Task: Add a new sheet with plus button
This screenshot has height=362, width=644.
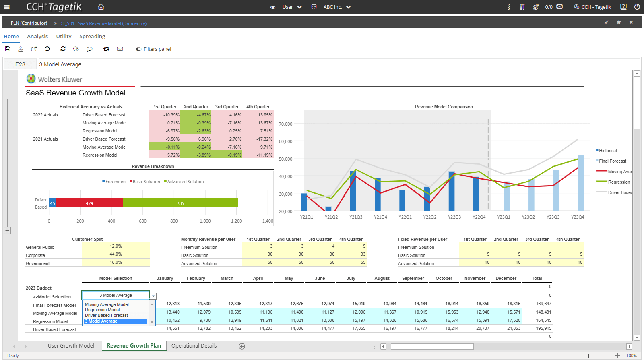Action: point(242,346)
